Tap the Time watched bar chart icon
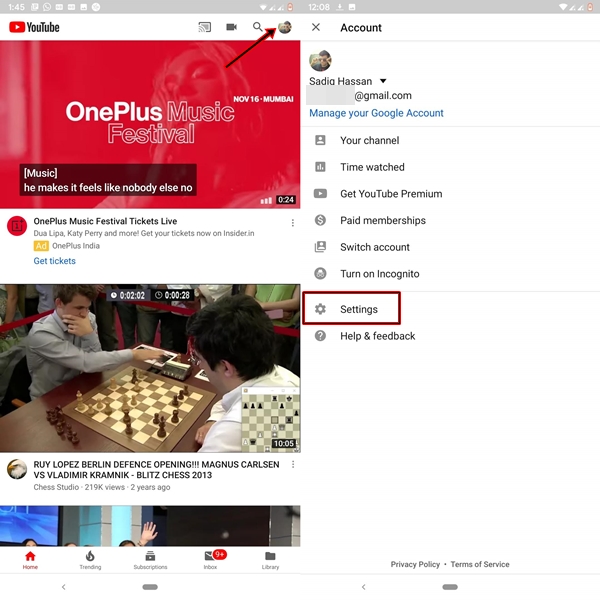Viewport: 600px width, 600px height. click(320, 166)
